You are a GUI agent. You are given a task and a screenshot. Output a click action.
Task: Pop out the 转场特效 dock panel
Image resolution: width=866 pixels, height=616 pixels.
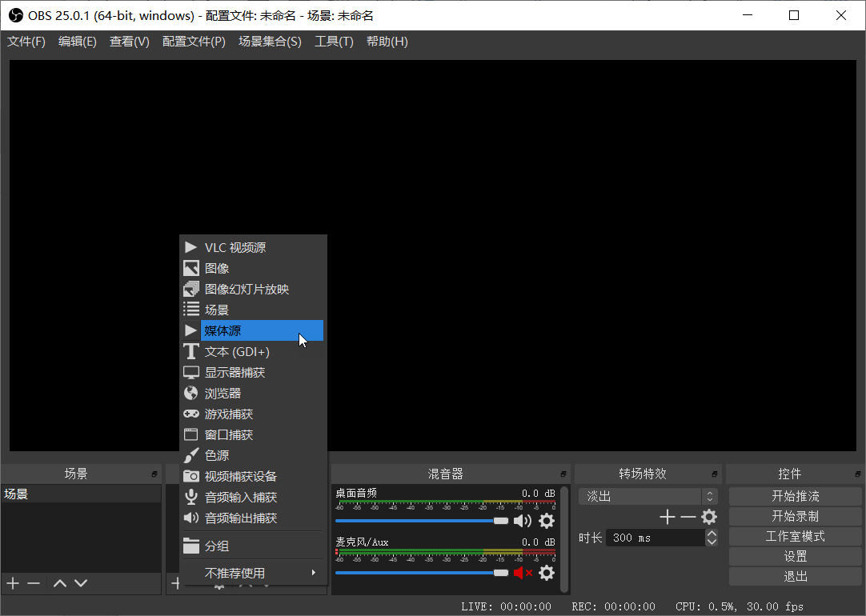714,474
